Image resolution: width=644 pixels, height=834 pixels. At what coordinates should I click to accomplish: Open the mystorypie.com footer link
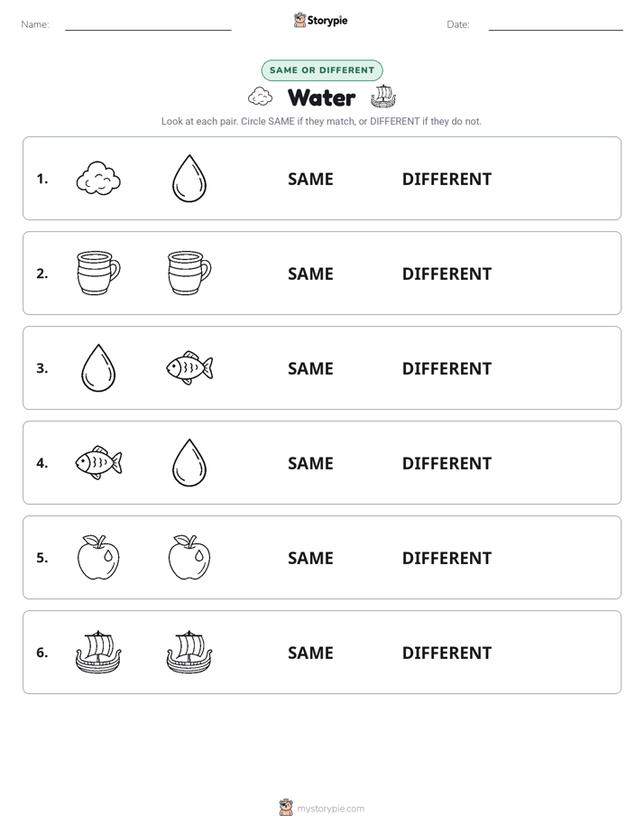coord(330,809)
